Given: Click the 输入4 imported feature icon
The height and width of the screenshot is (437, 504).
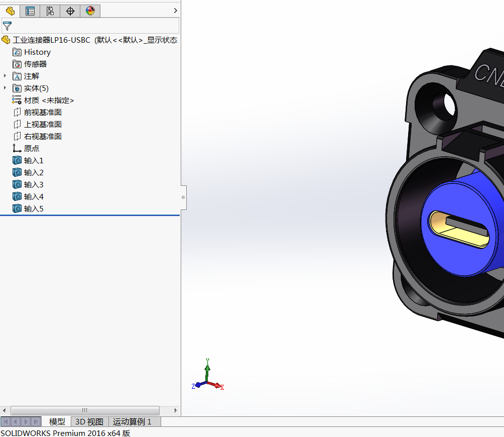Looking at the screenshot, I should [x=17, y=196].
